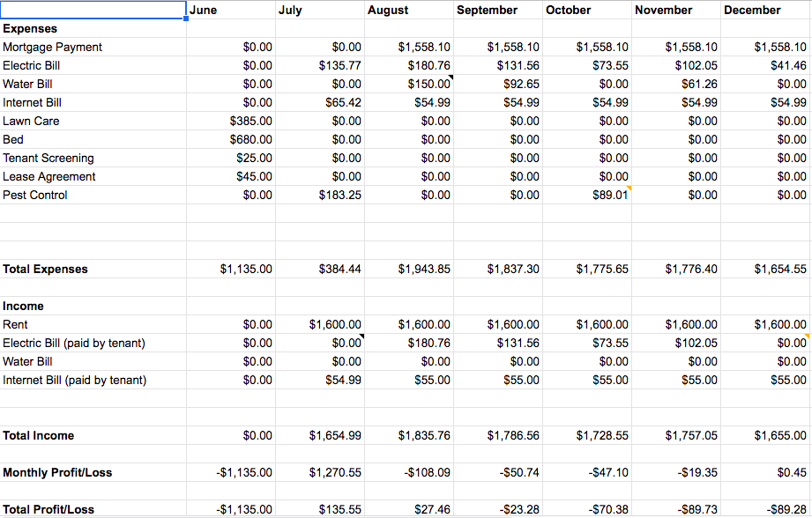Click July Internet paid by tenant cell $54.99

pos(320,381)
